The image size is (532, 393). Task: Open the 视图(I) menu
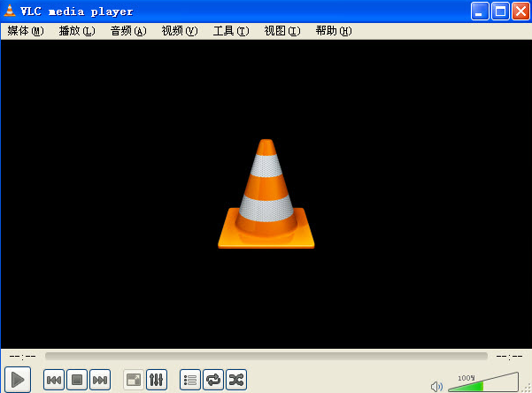tap(282, 31)
